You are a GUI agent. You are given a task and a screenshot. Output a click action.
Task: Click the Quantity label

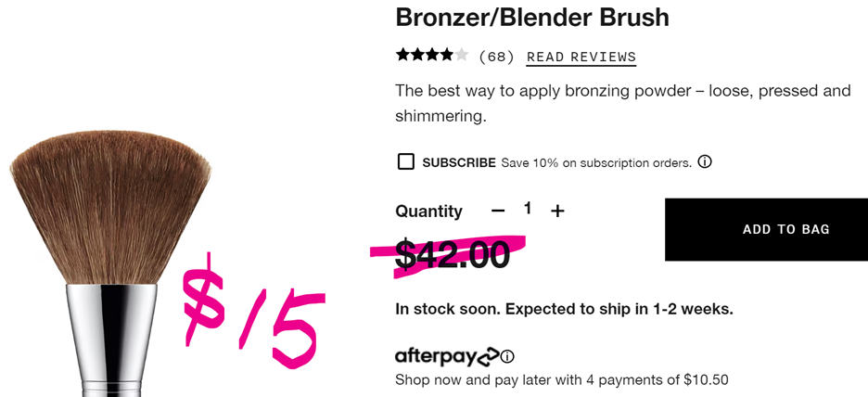point(428,211)
